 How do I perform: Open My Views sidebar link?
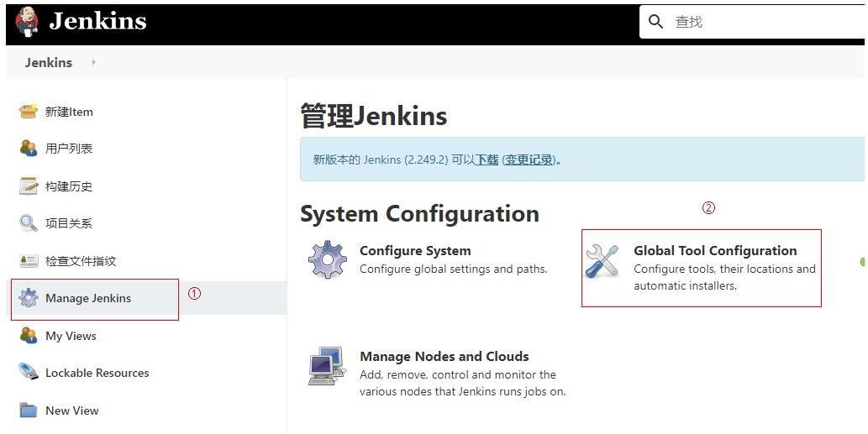(71, 336)
